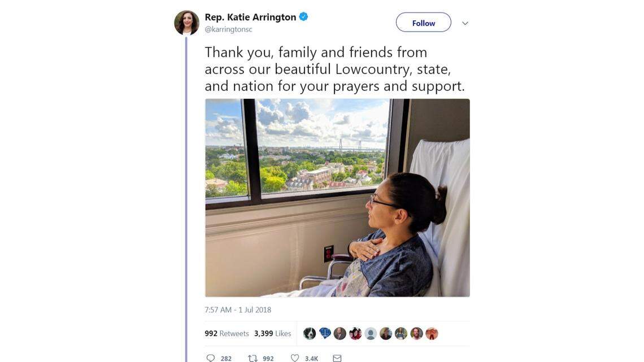
Task: Click the retweet arrows icon
Action: pos(253,358)
